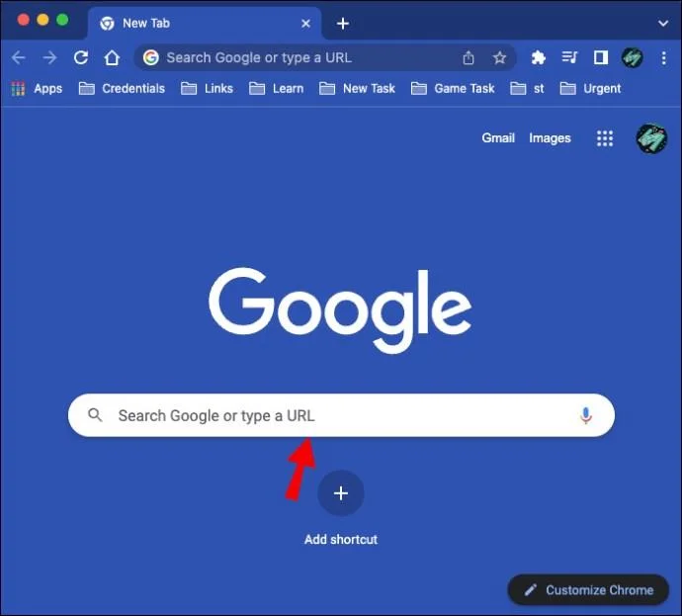Screen dimensions: 682x616
Task: Open the Gmail link
Action: [x=498, y=137]
